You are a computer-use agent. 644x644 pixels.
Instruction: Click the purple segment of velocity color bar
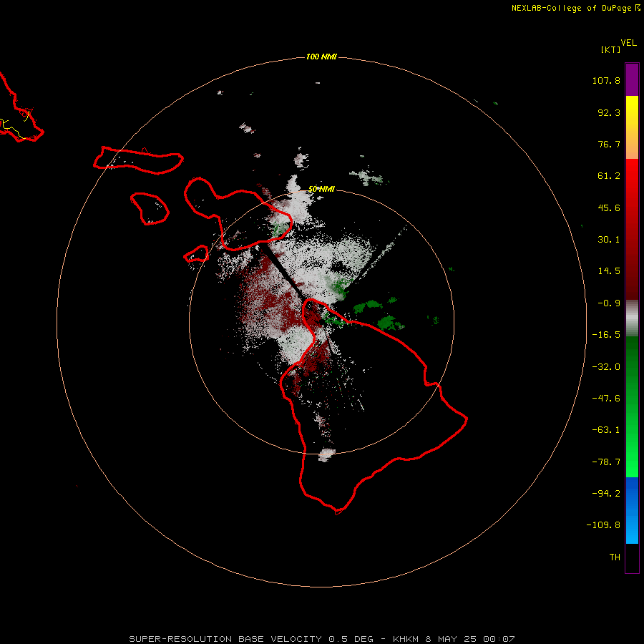(632, 79)
